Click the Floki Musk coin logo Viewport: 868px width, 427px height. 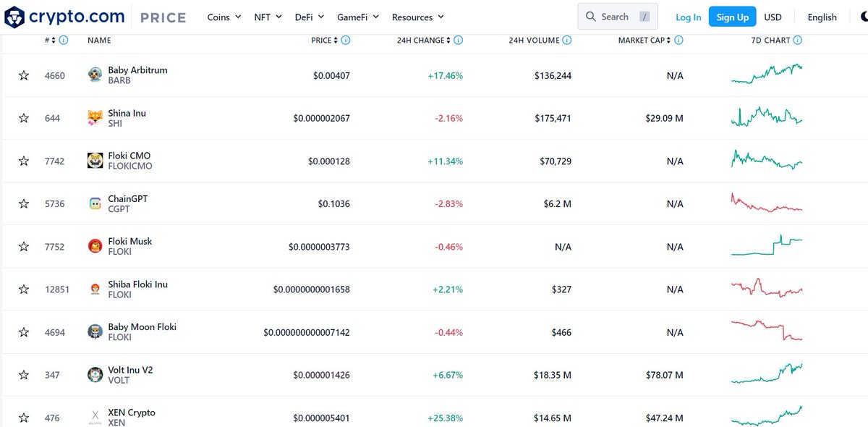(x=95, y=247)
